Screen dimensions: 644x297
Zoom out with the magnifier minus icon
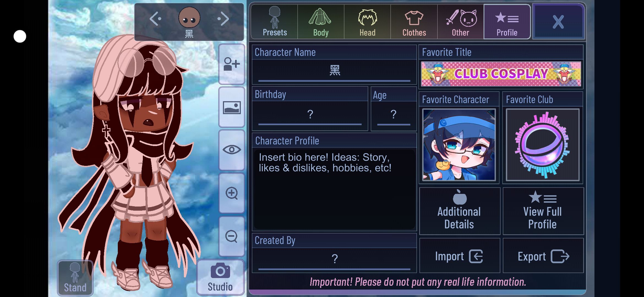(232, 236)
